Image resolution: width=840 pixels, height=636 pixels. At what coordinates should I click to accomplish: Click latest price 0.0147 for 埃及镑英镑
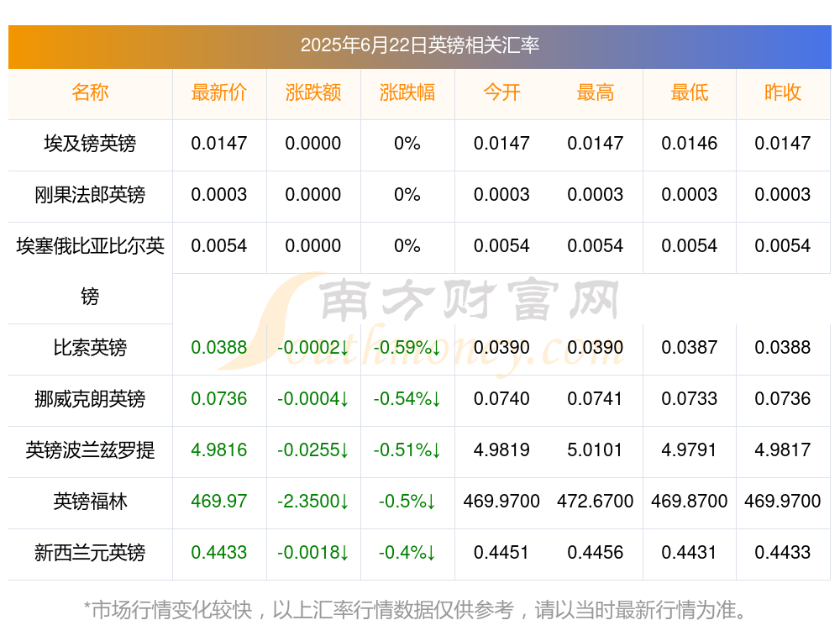tap(219, 144)
